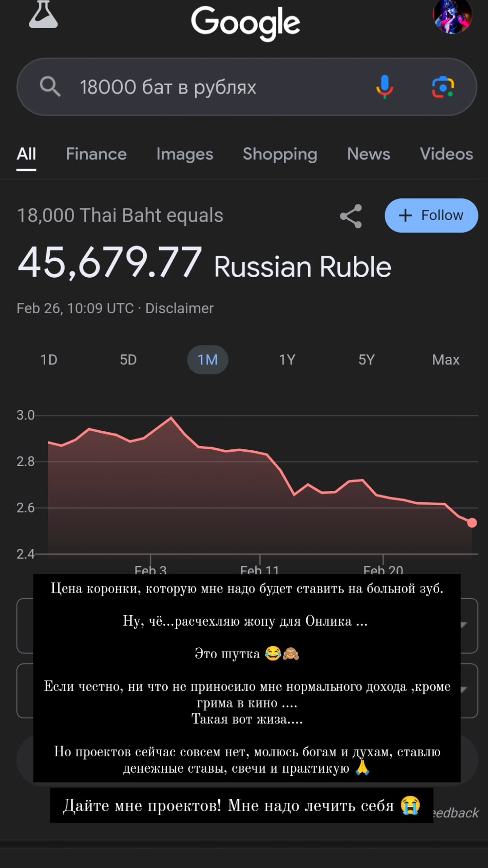Switch to the Finance tab

pyautogui.click(x=96, y=154)
